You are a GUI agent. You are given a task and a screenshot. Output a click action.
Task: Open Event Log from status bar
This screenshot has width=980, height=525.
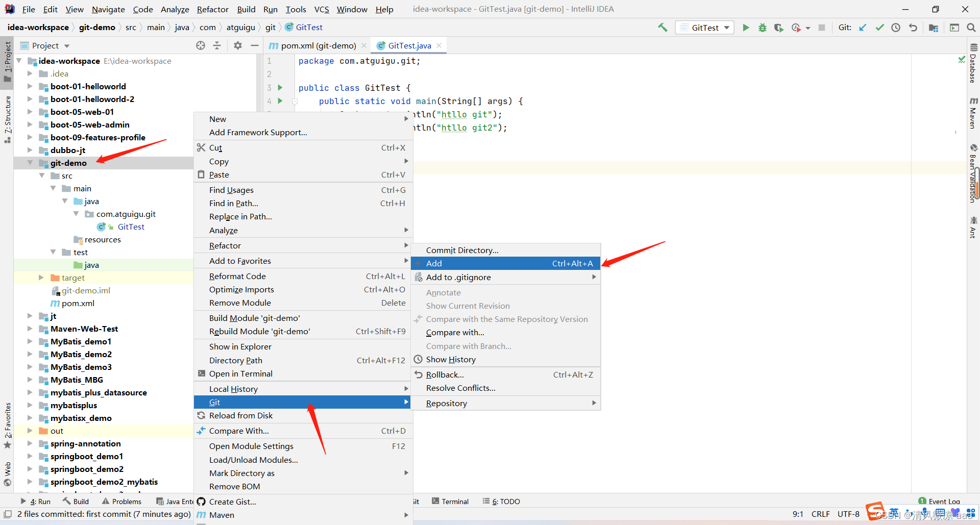coord(939,502)
